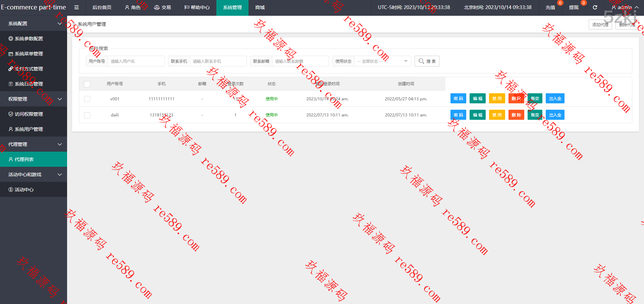Screen dimensions: 644x304
Task: Click the 交易 scales icon in navbar
Action: click(x=157, y=7)
